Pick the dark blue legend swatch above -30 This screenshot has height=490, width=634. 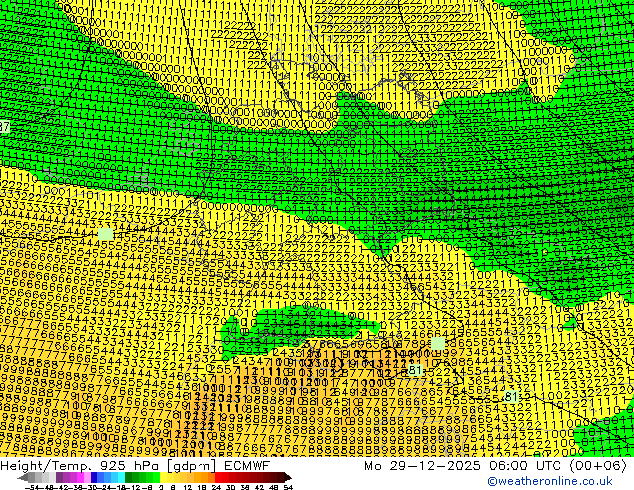(x=94, y=478)
